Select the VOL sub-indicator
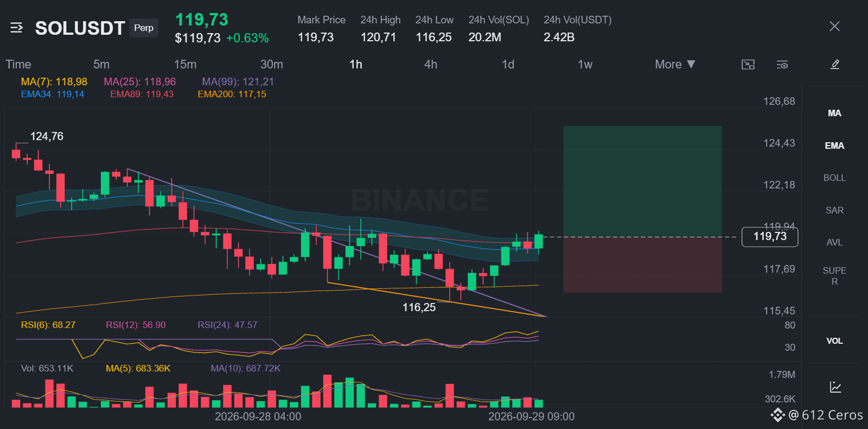Screen dimensions: 868x429 (834, 341)
